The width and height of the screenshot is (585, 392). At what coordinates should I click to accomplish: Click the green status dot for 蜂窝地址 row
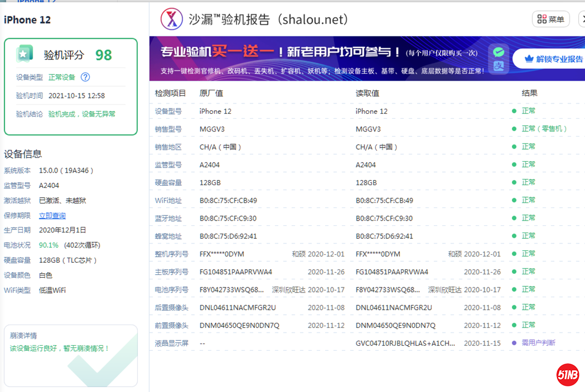coord(514,236)
